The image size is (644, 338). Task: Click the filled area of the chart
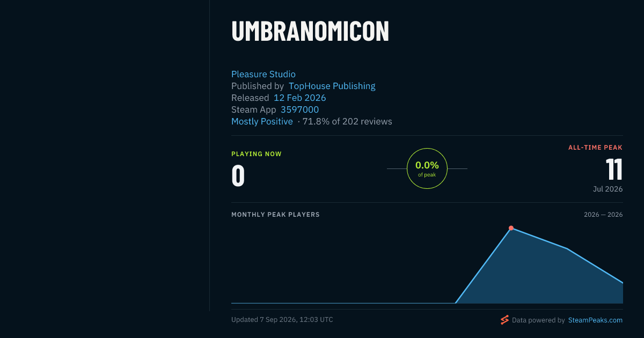click(x=542, y=274)
